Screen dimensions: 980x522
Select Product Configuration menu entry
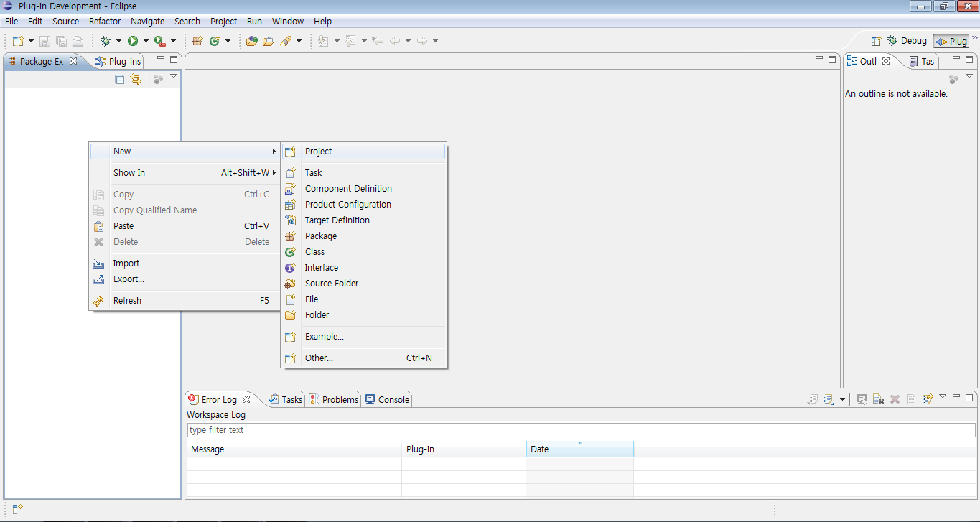(x=363, y=205)
